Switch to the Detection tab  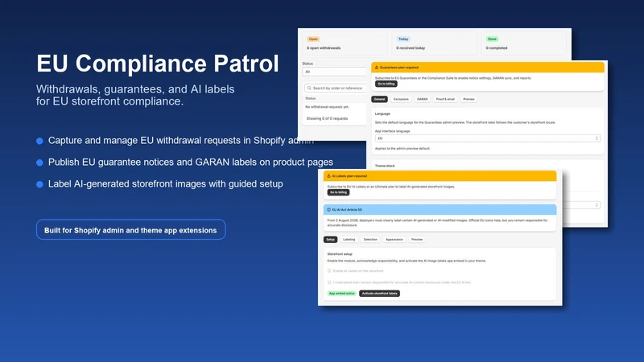point(370,239)
